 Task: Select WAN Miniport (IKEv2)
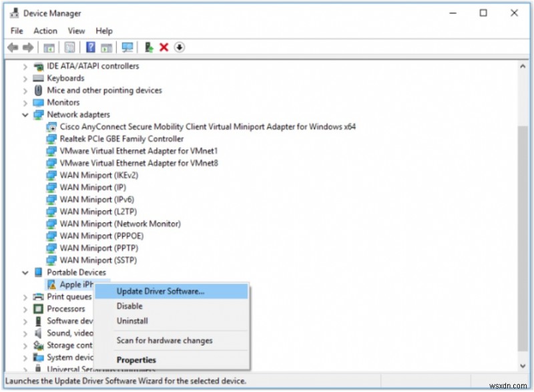pyautogui.click(x=99, y=176)
